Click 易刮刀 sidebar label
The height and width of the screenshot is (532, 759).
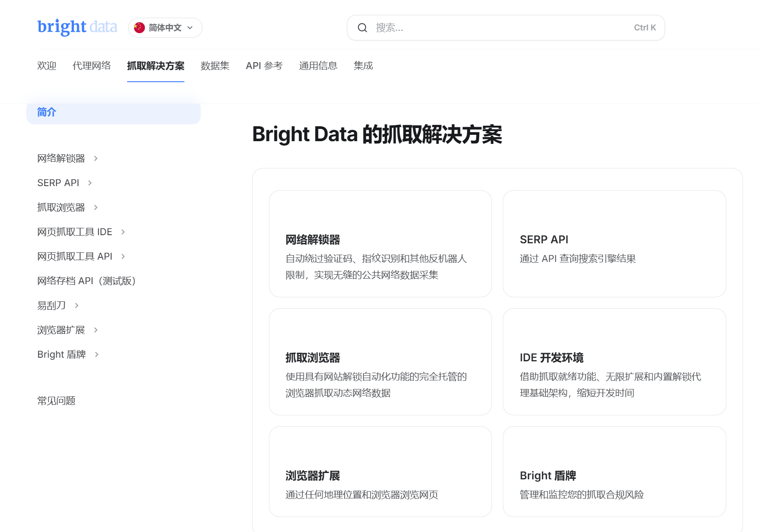coord(51,305)
